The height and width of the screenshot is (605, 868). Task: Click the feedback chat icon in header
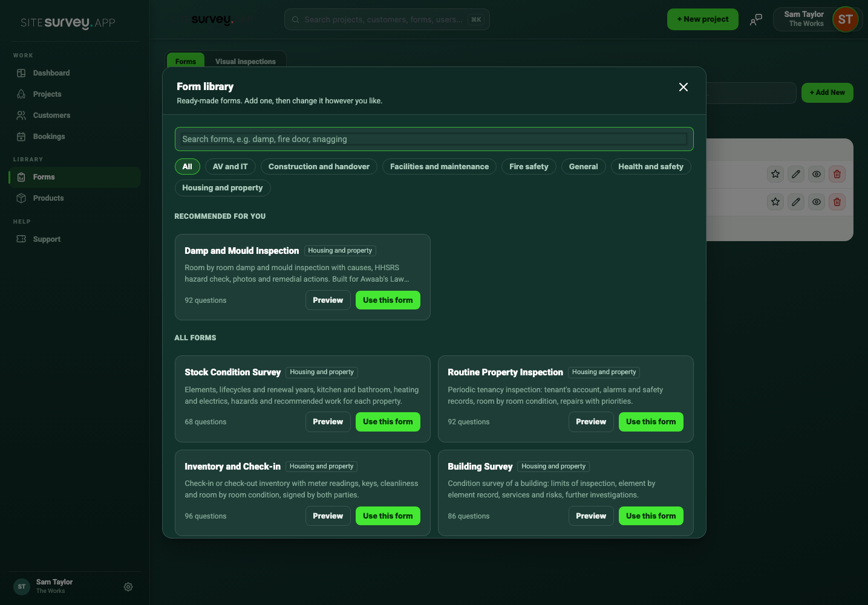[x=756, y=20]
